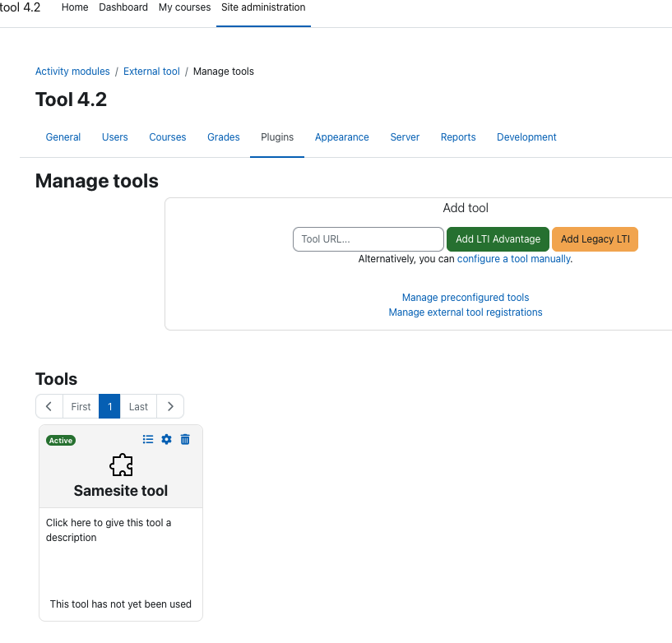The width and height of the screenshot is (672, 643).
Task: Switch to the Courses tab
Action: (168, 137)
